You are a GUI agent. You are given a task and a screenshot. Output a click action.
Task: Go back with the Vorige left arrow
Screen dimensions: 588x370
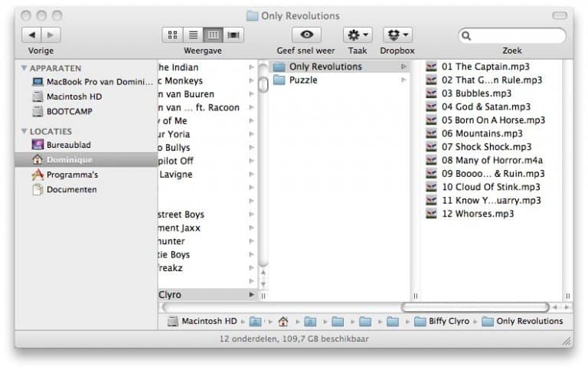(32, 35)
